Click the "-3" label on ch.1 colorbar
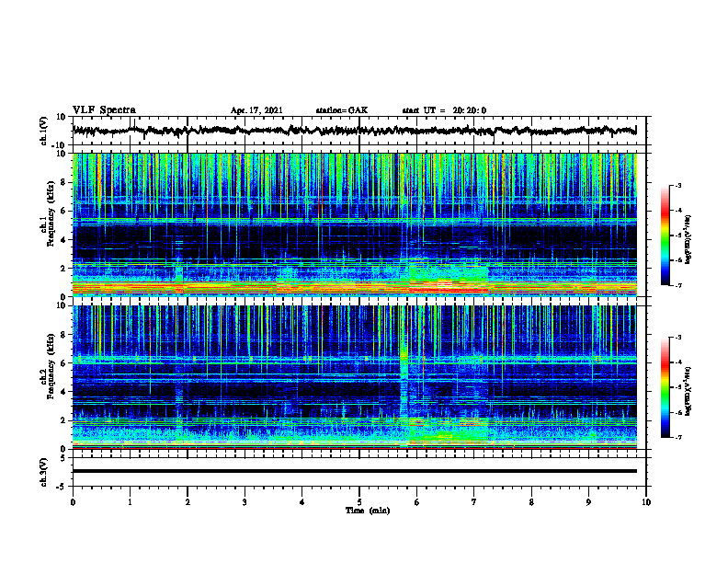This screenshot has width=728, height=563. pyautogui.click(x=677, y=185)
